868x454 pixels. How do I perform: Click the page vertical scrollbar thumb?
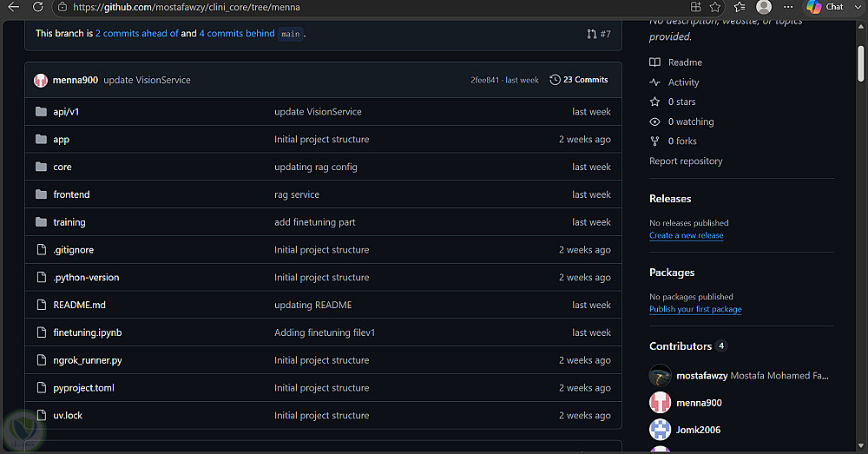tap(860, 63)
